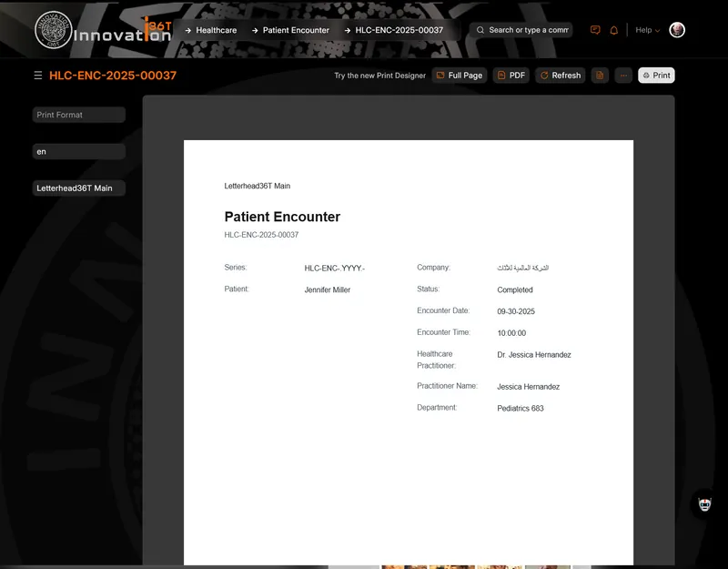This screenshot has height=569, width=728.
Task: Click the department value Pediatrics 683
Action: tap(521, 408)
